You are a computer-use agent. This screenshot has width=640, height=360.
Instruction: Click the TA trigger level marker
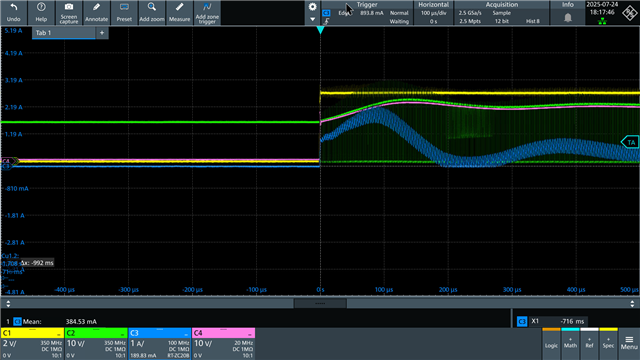coord(630,142)
